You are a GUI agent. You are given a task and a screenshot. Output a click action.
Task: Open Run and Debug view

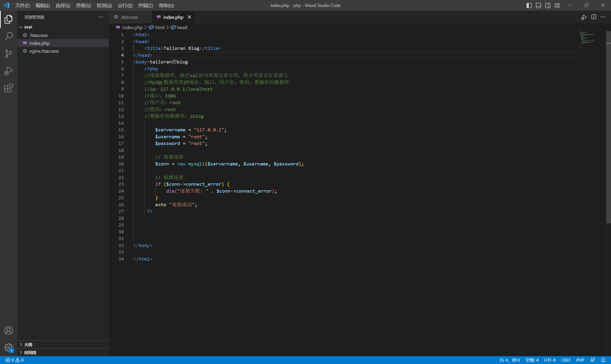(x=8, y=71)
